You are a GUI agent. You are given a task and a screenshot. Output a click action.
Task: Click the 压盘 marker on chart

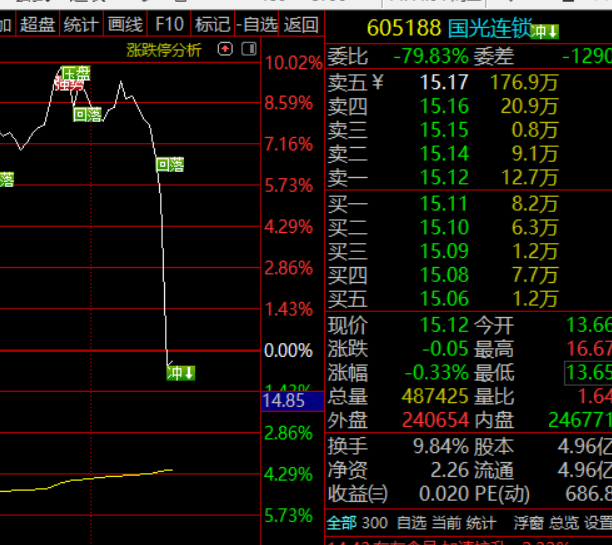click(x=76, y=73)
